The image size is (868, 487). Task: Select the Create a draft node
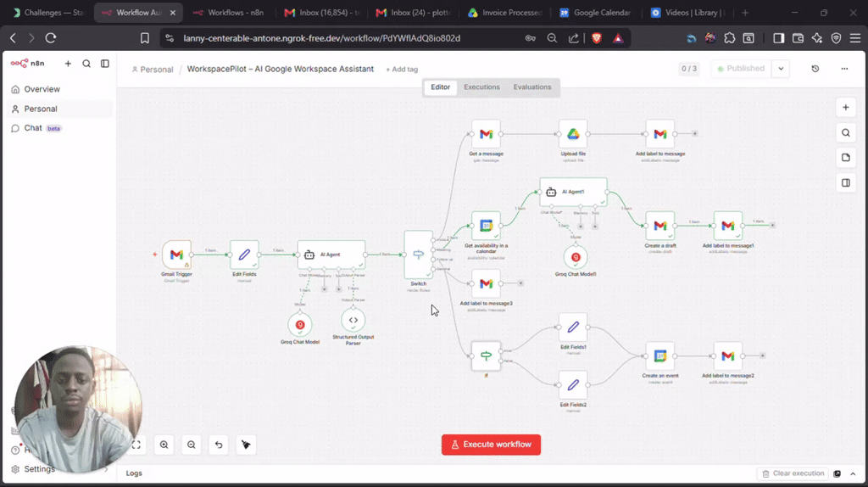pyautogui.click(x=659, y=226)
